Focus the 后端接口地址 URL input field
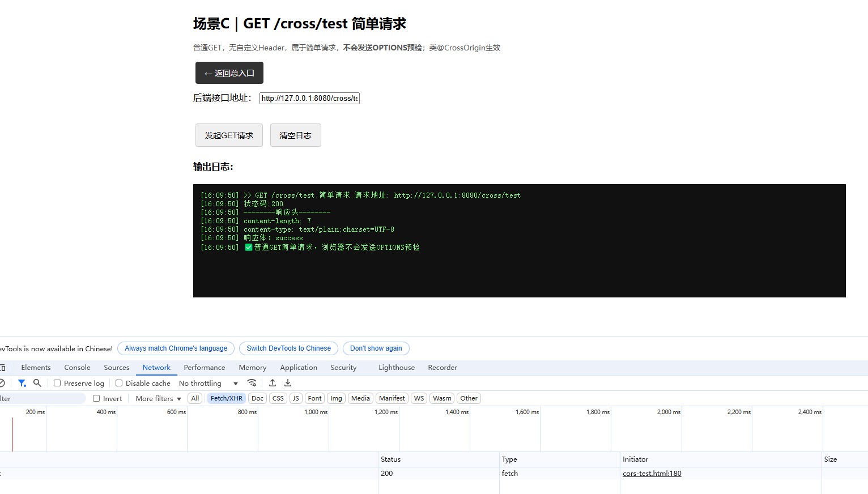This screenshot has width=868, height=494. tap(309, 98)
